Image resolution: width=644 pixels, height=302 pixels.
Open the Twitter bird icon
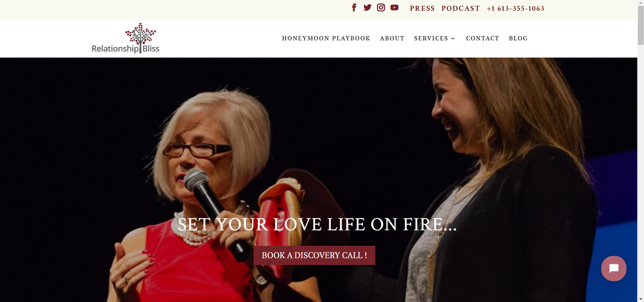[367, 8]
